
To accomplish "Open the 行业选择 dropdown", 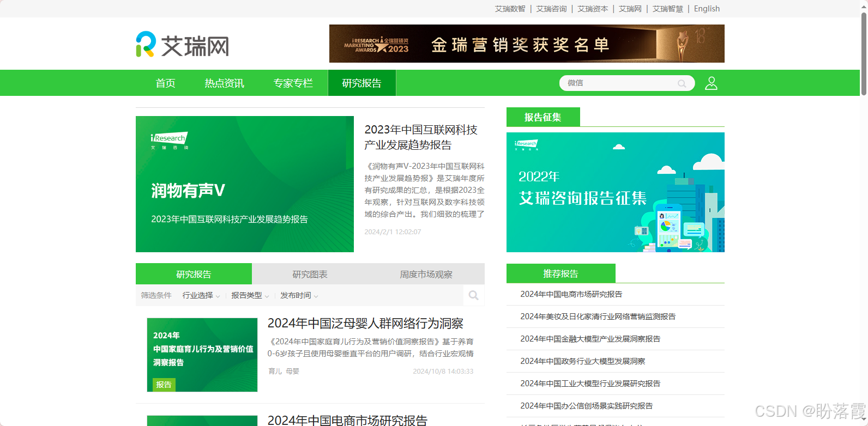I will (x=201, y=295).
